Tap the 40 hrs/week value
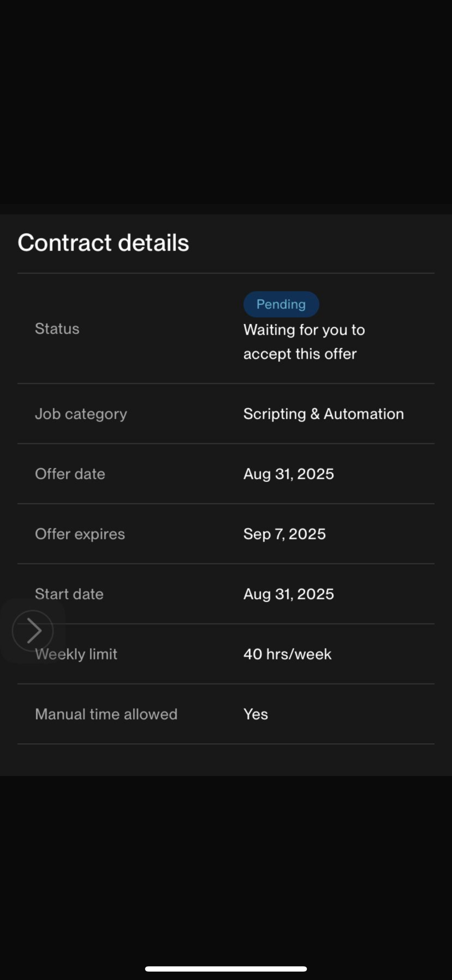Screen dimensions: 452x980 pyautogui.click(x=287, y=654)
